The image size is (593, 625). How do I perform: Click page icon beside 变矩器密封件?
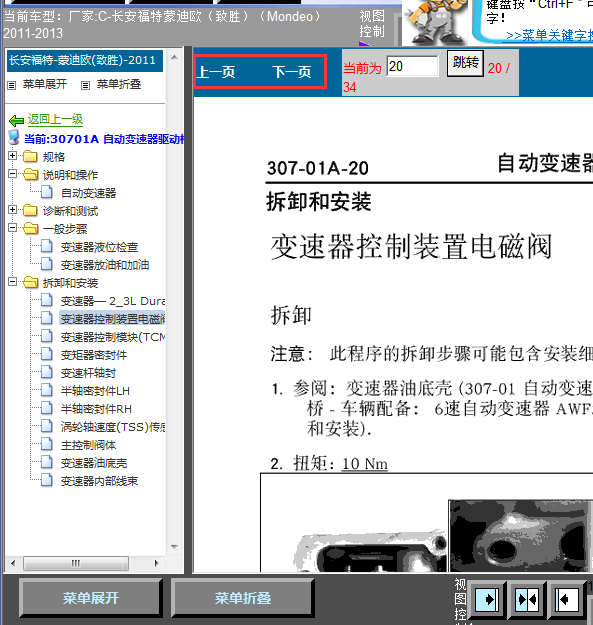[47, 354]
